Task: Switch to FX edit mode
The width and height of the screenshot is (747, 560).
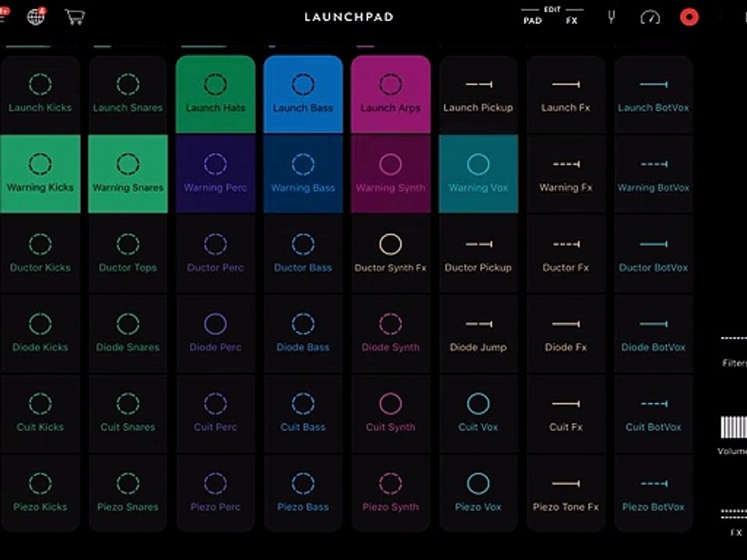Action: pos(572,20)
